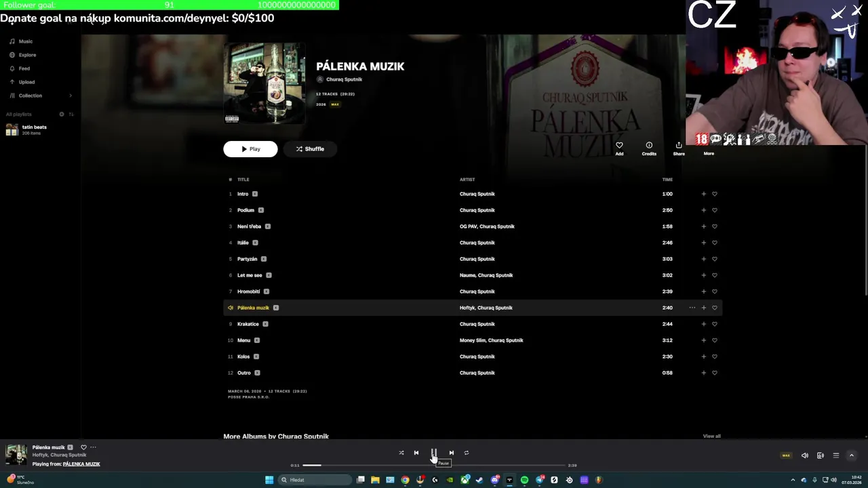Play the album with Play button

[250, 149]
